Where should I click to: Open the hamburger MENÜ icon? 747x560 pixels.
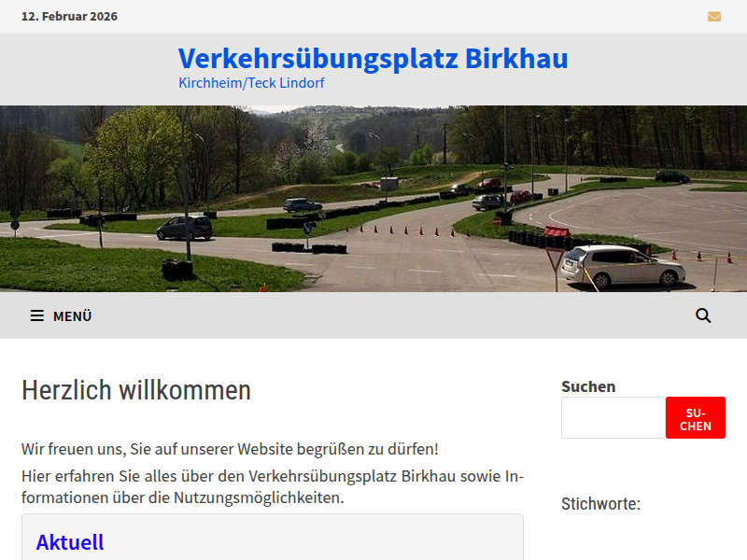[x=36, y=315]
